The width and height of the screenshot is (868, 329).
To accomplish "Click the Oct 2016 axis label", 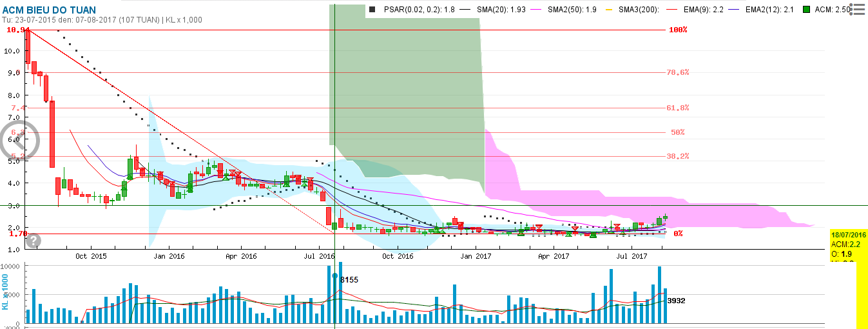I will [x=397, y=256].
